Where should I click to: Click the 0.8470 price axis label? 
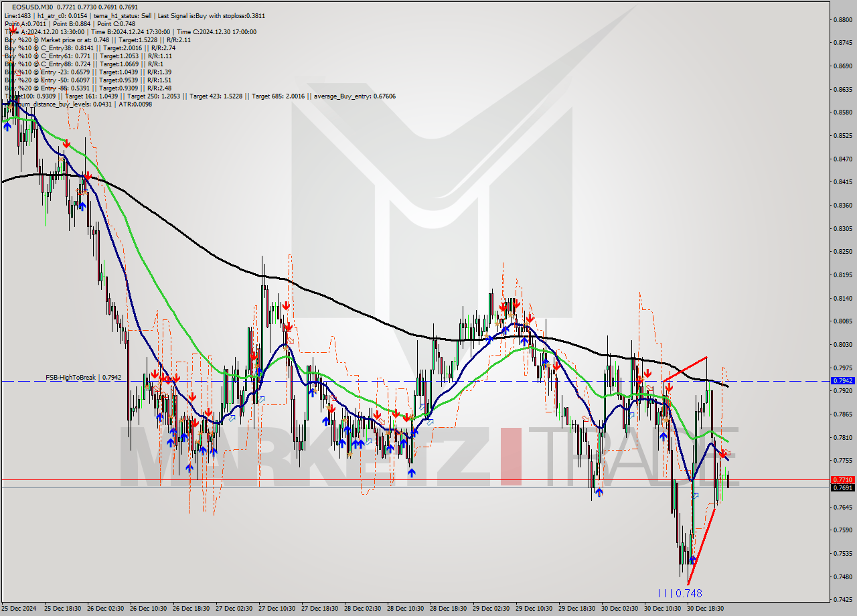coord(843,159)
